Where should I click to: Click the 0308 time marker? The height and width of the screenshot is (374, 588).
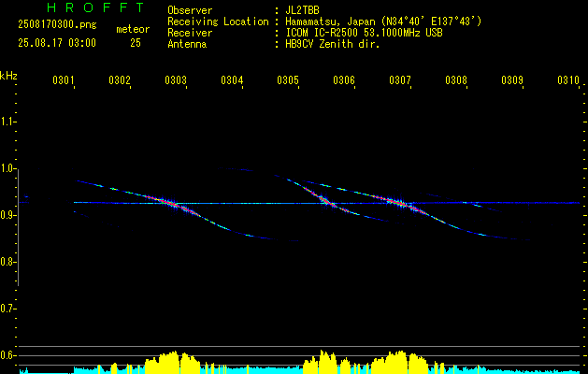[x=455, y=80]
